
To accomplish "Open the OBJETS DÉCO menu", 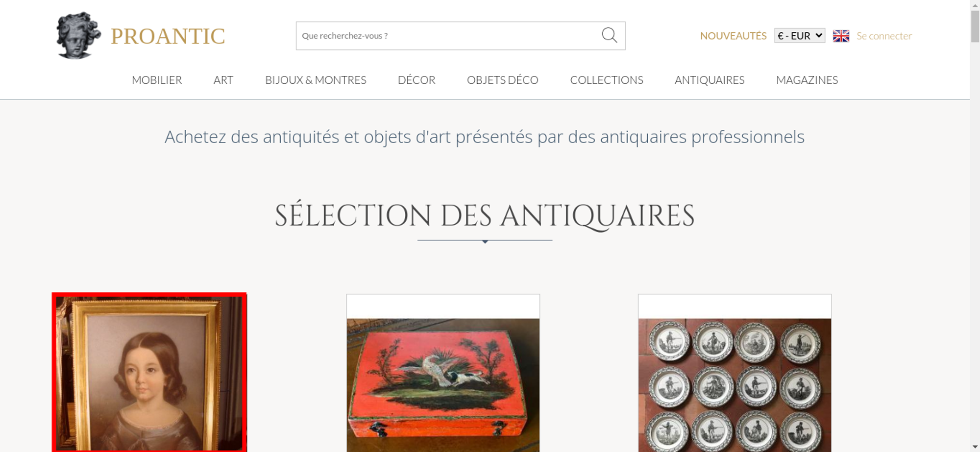I will pos(503,80).
